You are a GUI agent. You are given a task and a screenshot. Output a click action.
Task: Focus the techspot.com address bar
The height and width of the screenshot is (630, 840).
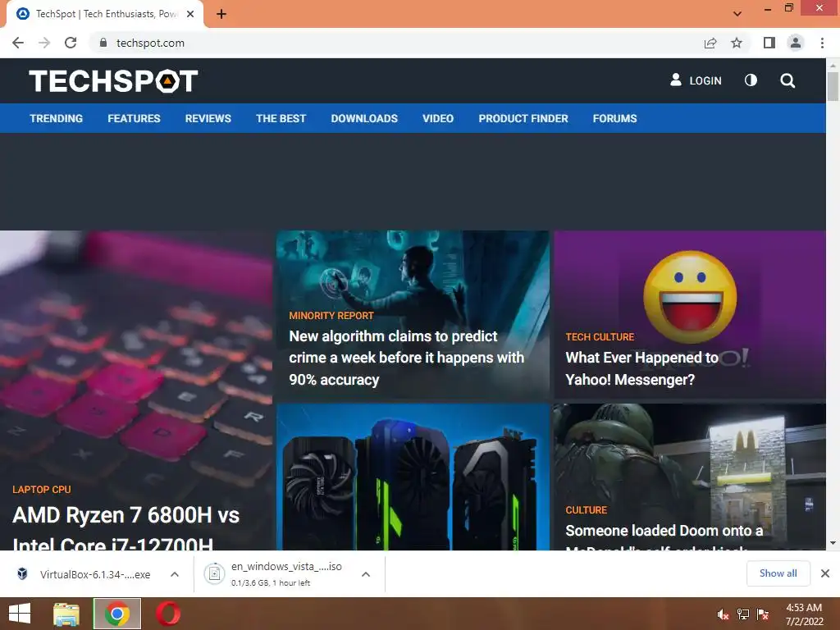coord(396,43)
